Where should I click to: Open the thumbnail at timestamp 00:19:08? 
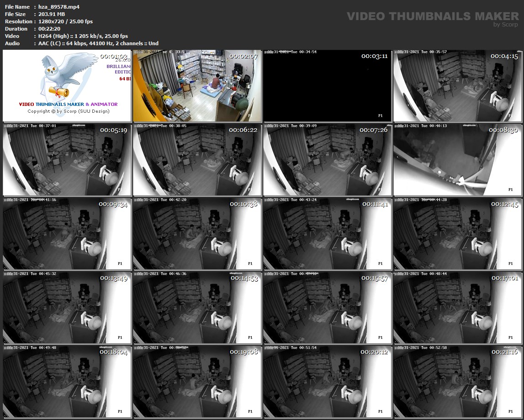pos(197,382)
